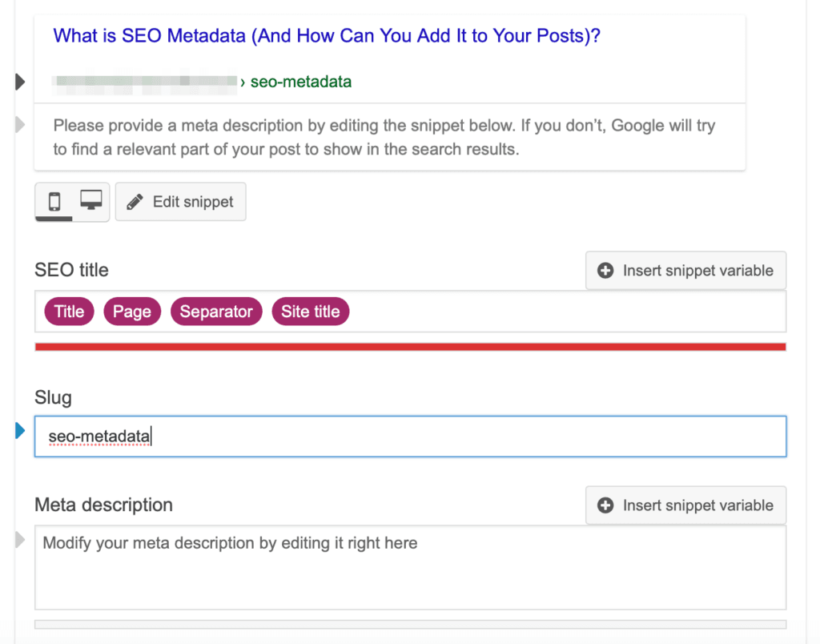Image resolution: width=820 pixels, height=644 pixels.
Task: Click plus icon beside Meta description's Insert snippet variable
Action: tap(606, 505)
